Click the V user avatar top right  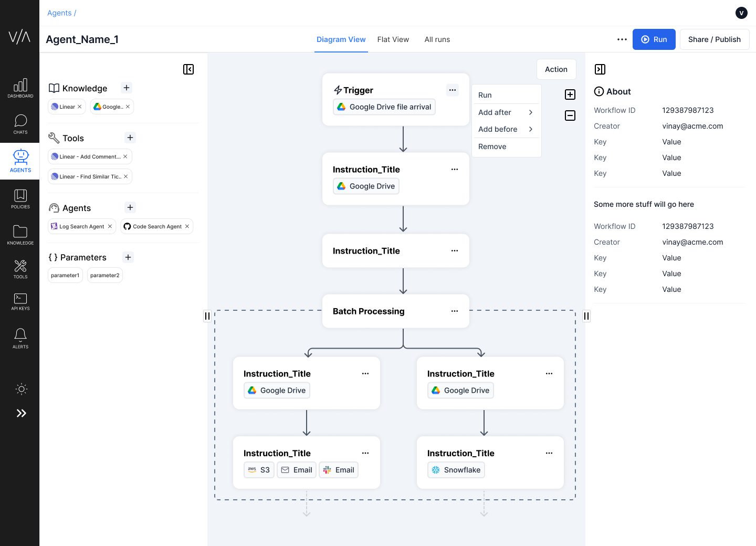[x=741, y=13]
